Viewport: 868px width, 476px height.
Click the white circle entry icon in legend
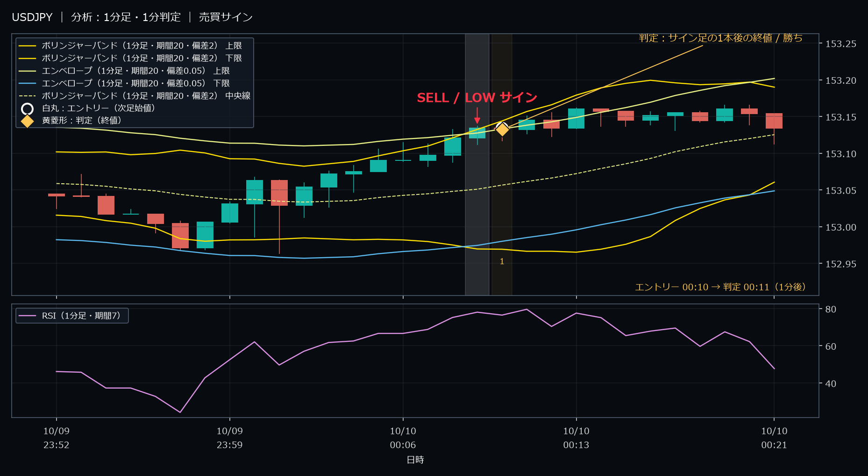[28, 109]
